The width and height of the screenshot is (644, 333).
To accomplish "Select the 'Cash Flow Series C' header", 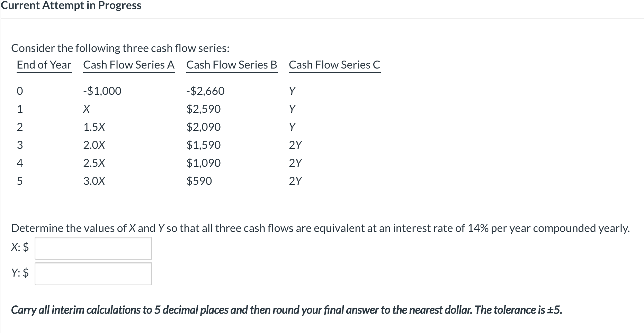I will pyautogui.click(x=334, y=65).
